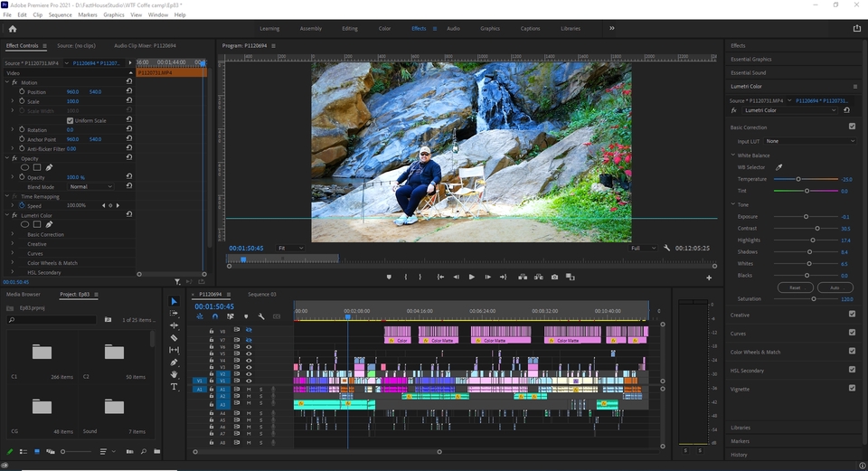Click the Extract button
Viewport: 868px width, 471px height.
(539, 277)
